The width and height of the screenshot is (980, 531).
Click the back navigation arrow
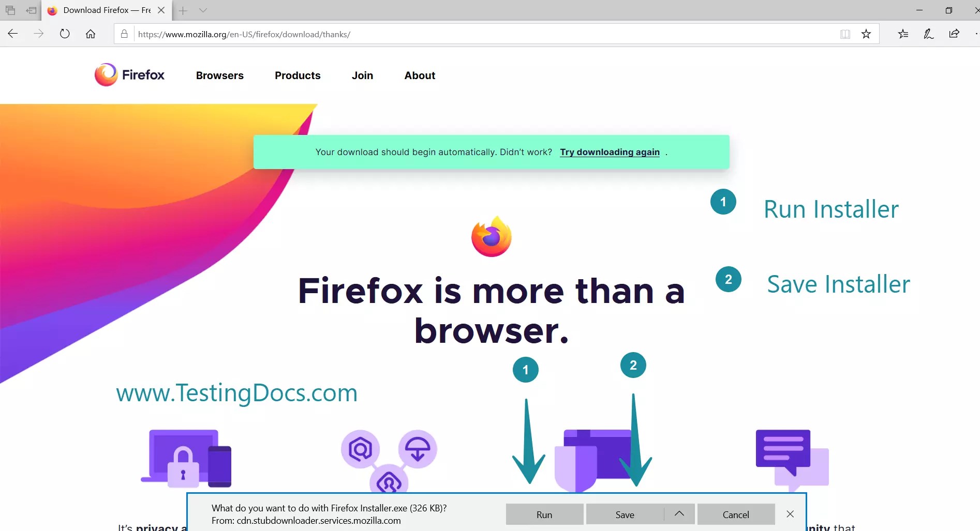tap(13, 34)
